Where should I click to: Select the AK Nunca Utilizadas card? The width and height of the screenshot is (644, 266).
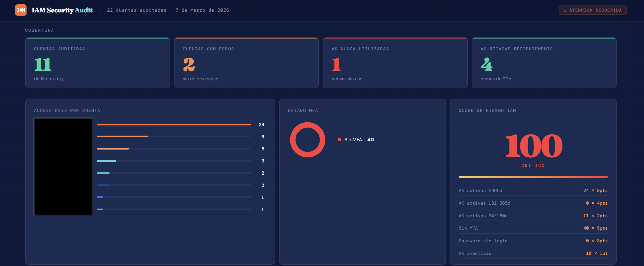point(395,63)
